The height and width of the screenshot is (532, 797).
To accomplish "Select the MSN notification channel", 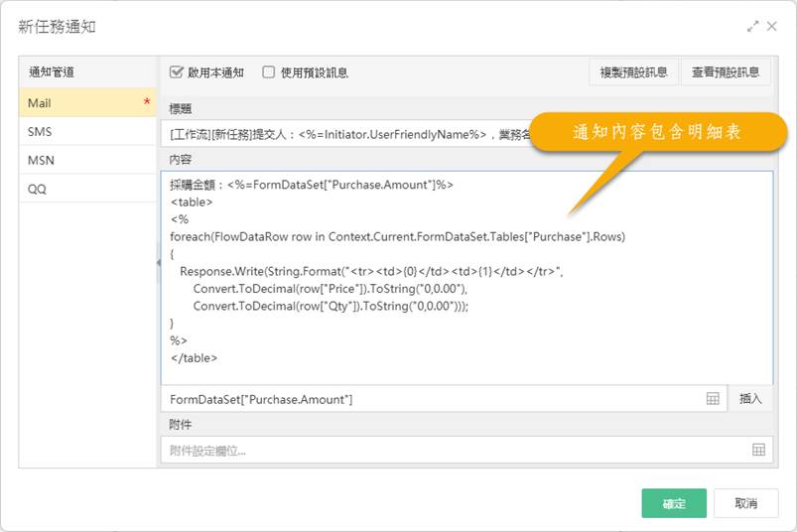I will [87, 160].
